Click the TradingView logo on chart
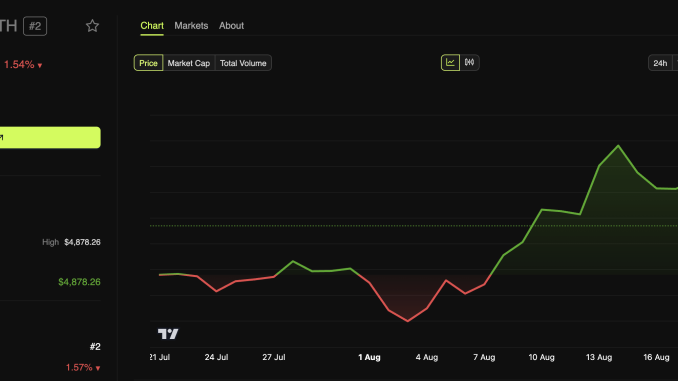 pos(168,333)
